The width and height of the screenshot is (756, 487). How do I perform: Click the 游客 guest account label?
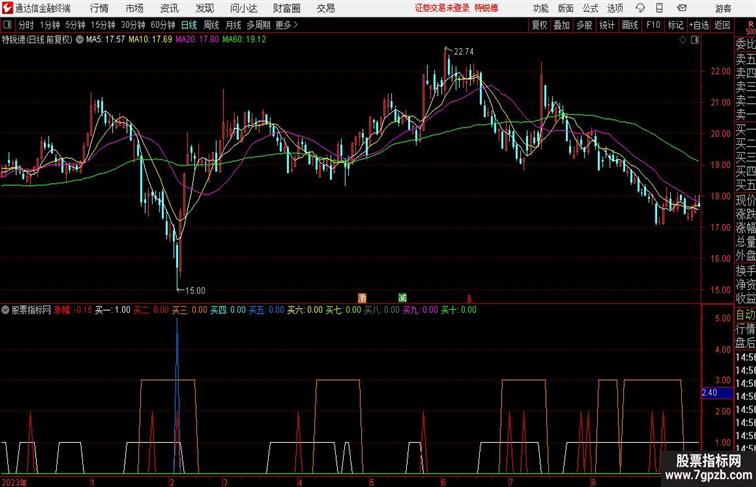(723, 8)
